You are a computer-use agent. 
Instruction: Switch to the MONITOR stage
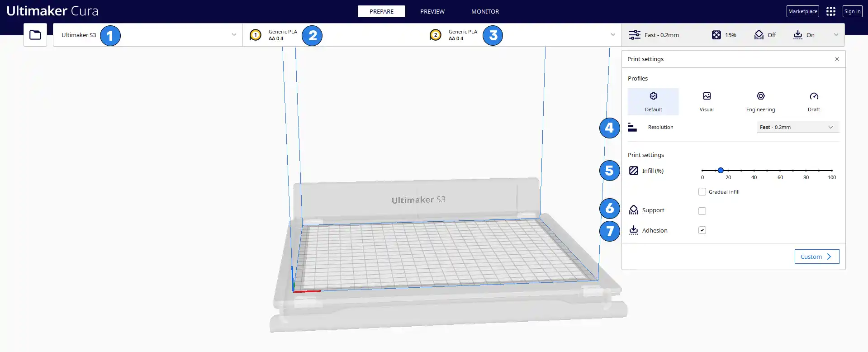tap(485, 11)
